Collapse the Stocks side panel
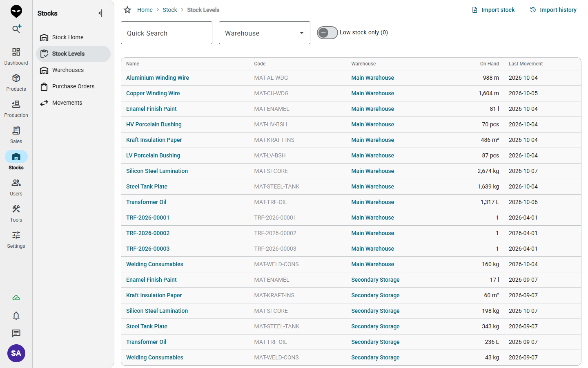 click(x=100, y=13)
